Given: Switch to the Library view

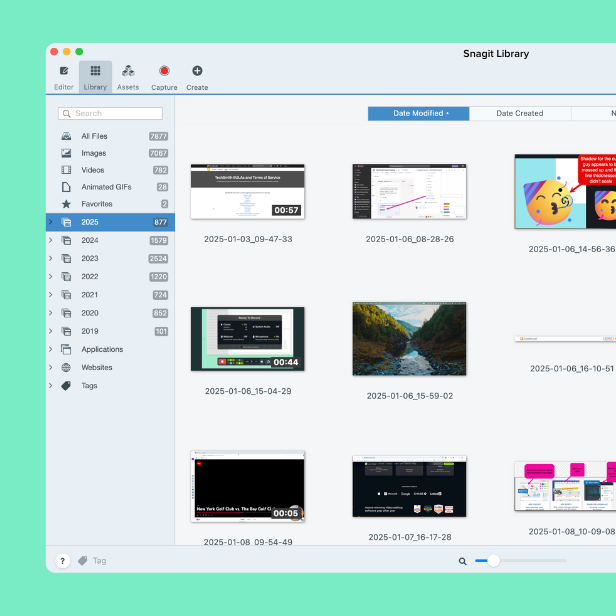Looking at the screenshot, I should point(95,77).
